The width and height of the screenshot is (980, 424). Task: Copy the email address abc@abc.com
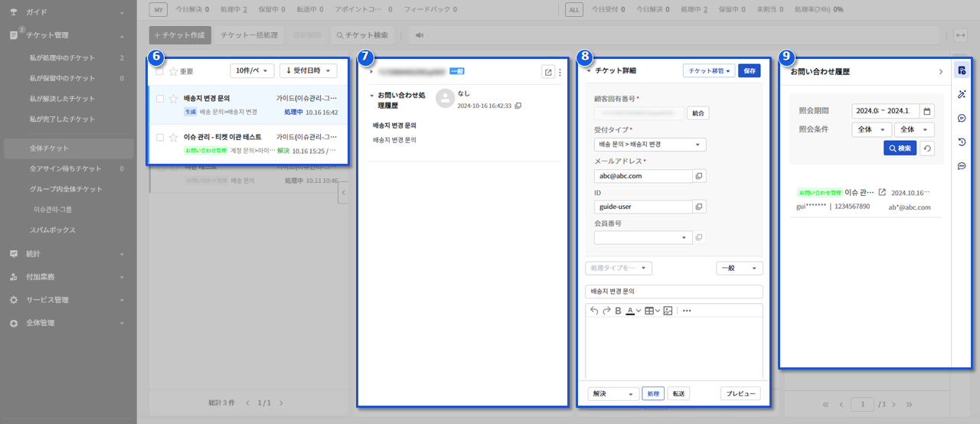coord(699,176)
